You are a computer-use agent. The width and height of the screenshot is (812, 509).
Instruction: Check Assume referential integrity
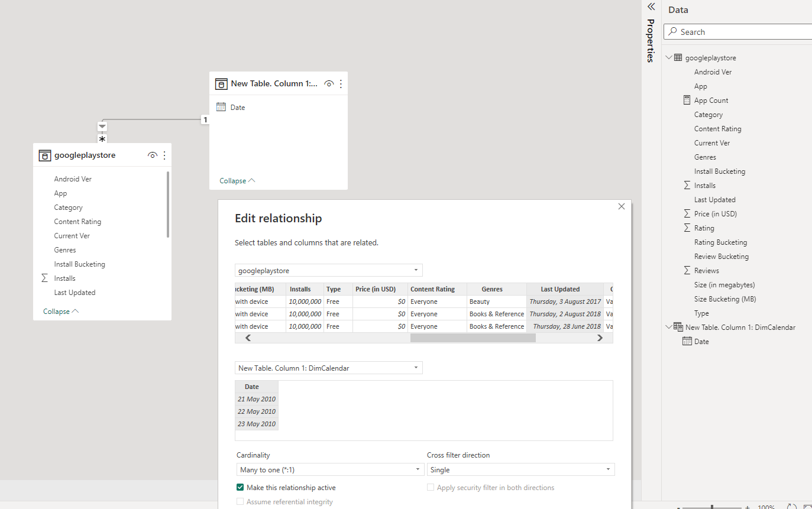click(x=240, y=502)
